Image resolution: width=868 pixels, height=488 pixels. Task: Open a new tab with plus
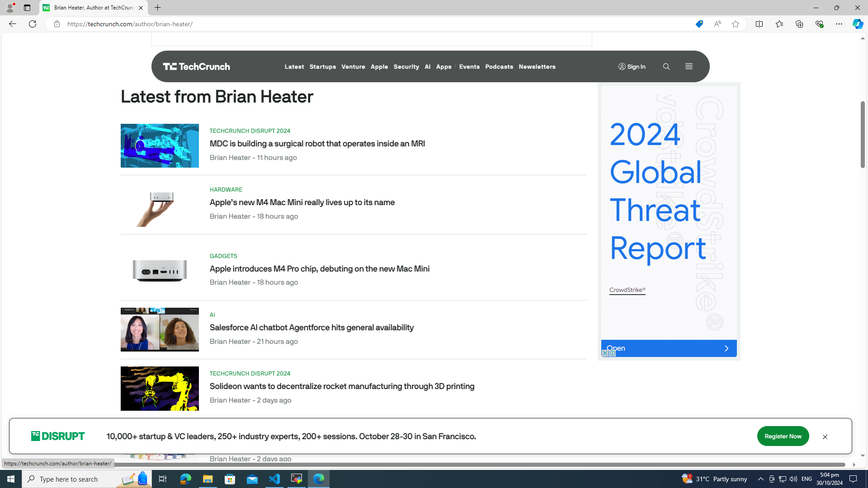[157, 8]
